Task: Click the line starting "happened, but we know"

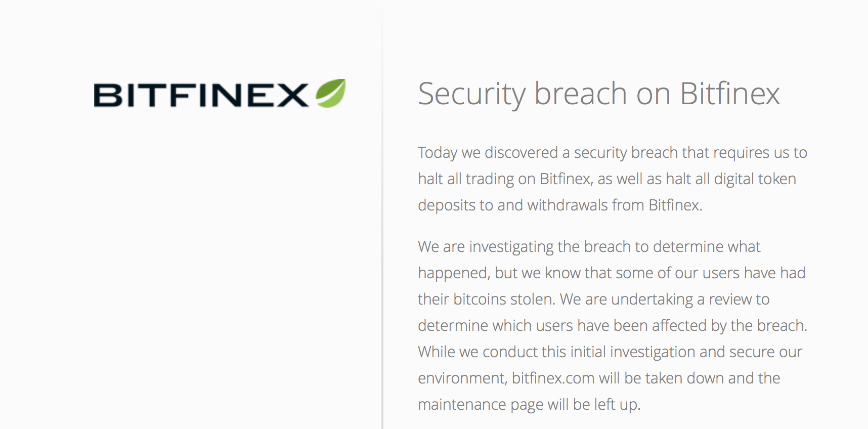Action: click(x=611, y=273)
